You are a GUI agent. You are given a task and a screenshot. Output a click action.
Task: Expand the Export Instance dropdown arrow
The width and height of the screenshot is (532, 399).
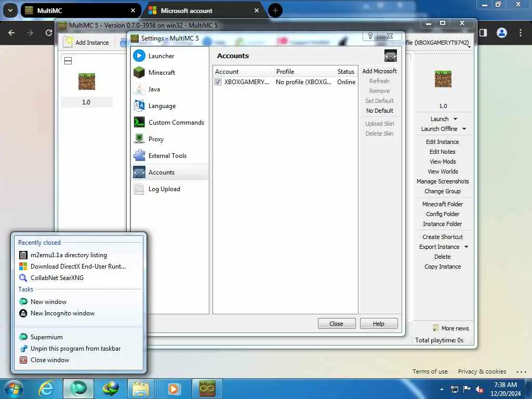click(x=466, y=247)
